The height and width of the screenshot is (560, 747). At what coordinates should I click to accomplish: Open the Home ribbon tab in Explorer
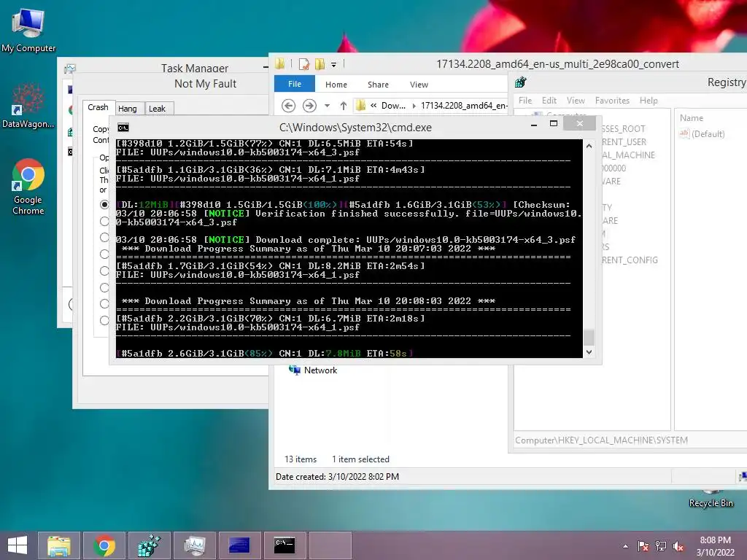point(336,85)
